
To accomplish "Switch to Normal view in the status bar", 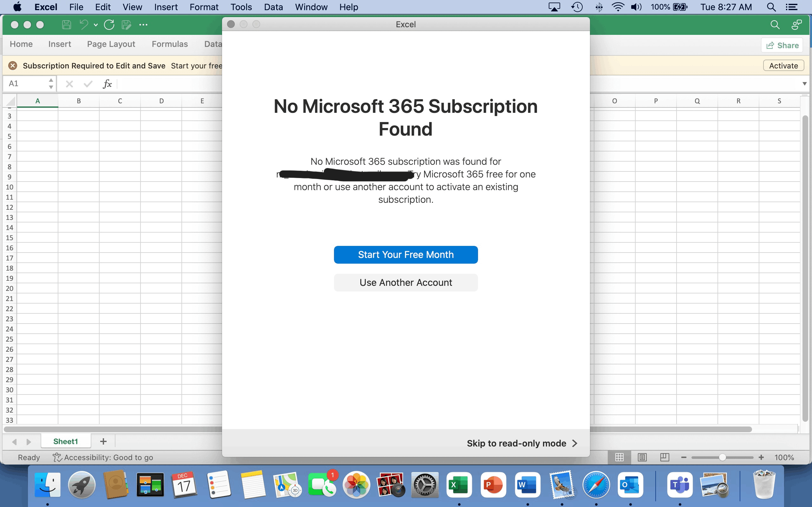I will (x=619, y=457).
